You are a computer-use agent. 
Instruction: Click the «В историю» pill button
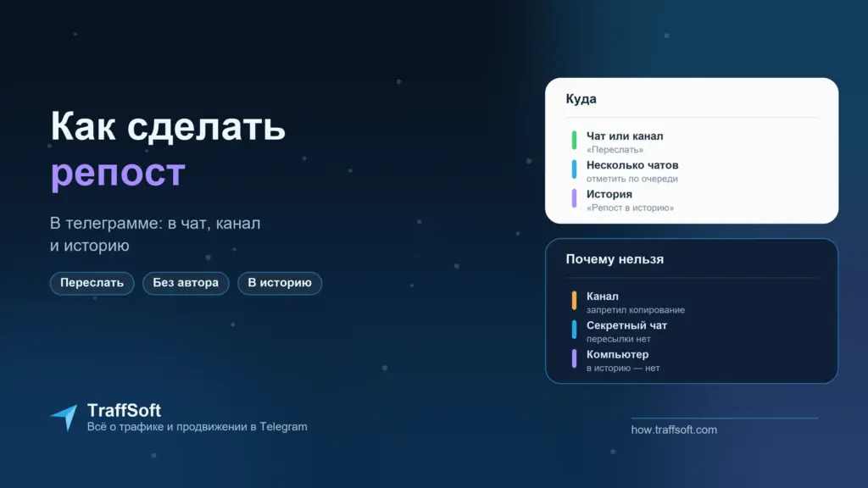pos(280,283)
